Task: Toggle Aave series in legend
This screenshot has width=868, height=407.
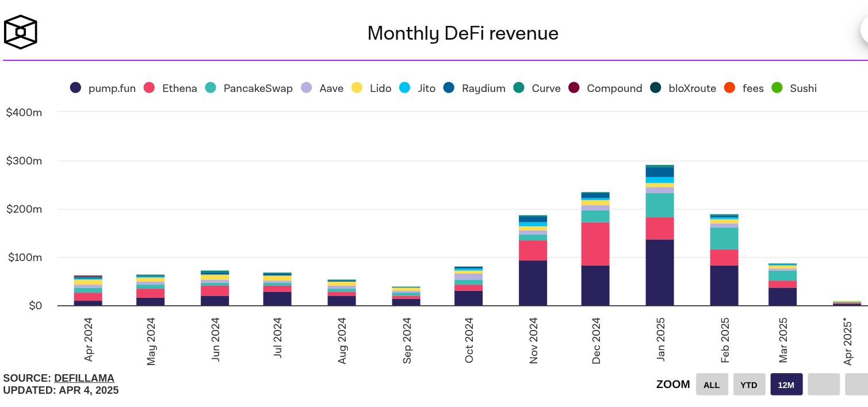Action: click(x=322, y=88)
